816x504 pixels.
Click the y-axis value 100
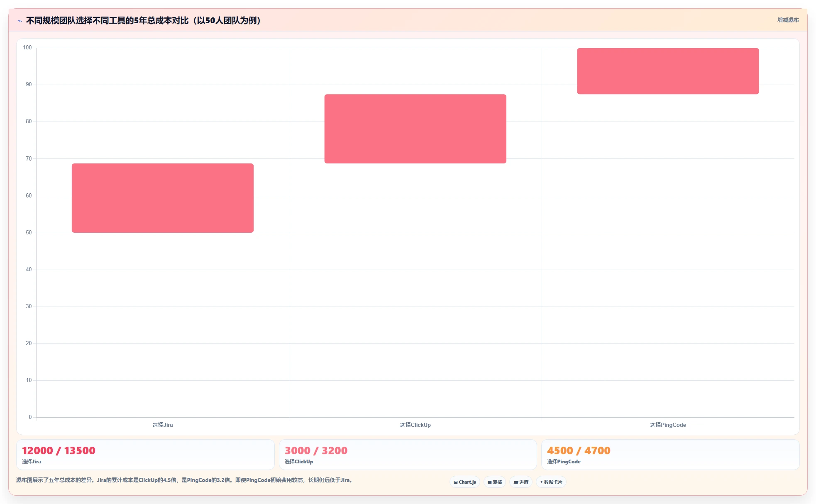27,47
